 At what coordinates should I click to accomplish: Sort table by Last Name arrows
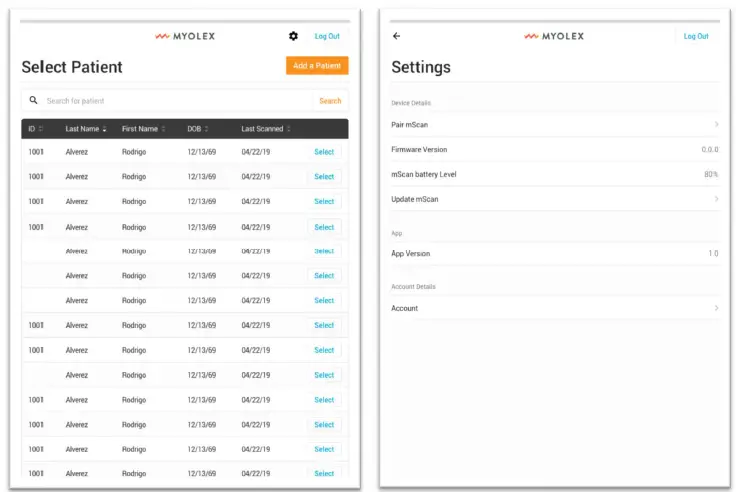(105, 129)
